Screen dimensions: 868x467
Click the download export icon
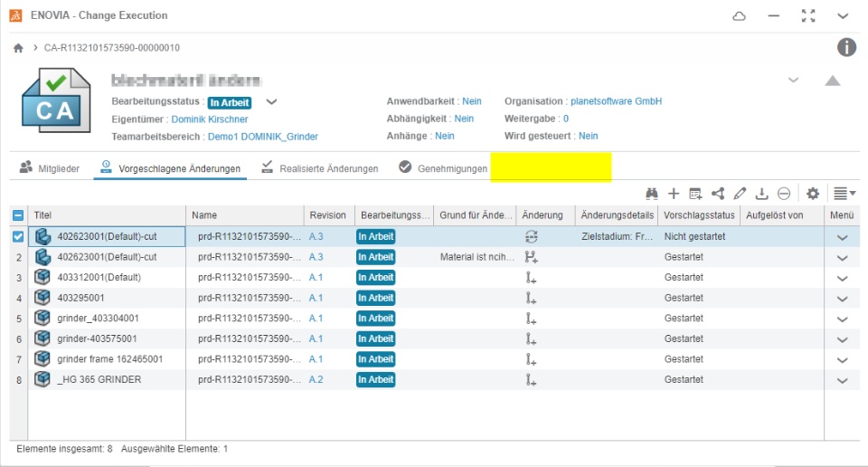coord(761,194)
